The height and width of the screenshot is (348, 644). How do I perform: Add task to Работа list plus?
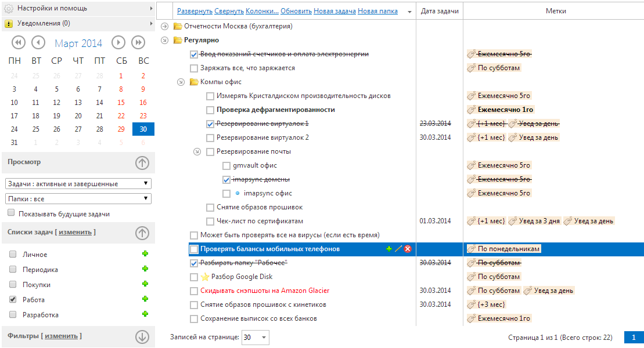[145, 299]
